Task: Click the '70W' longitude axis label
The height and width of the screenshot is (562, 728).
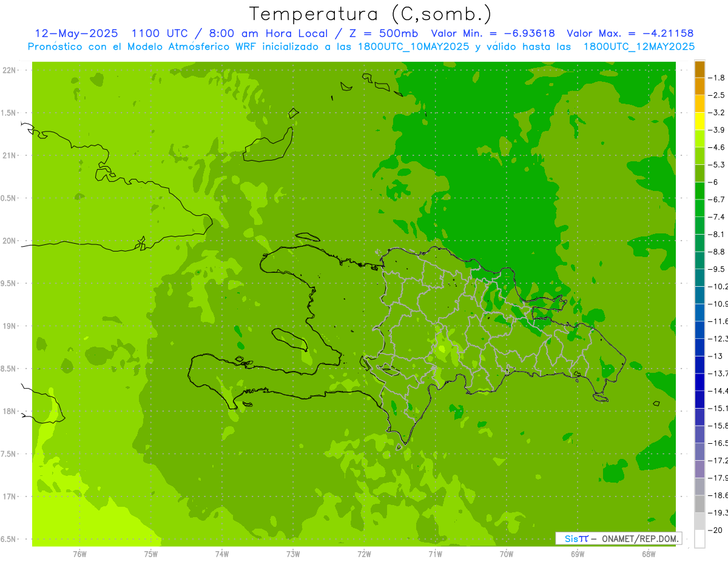Action: pos(506,554)
